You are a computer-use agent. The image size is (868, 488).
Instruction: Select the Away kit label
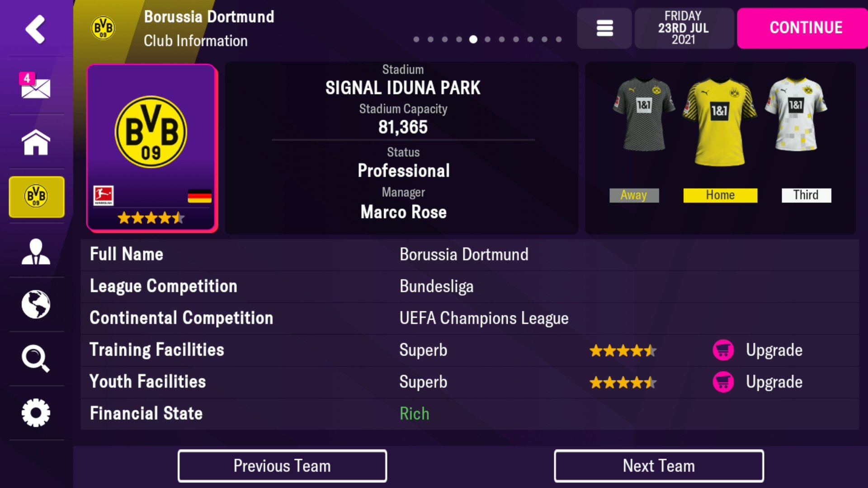(x=634, y=195)
